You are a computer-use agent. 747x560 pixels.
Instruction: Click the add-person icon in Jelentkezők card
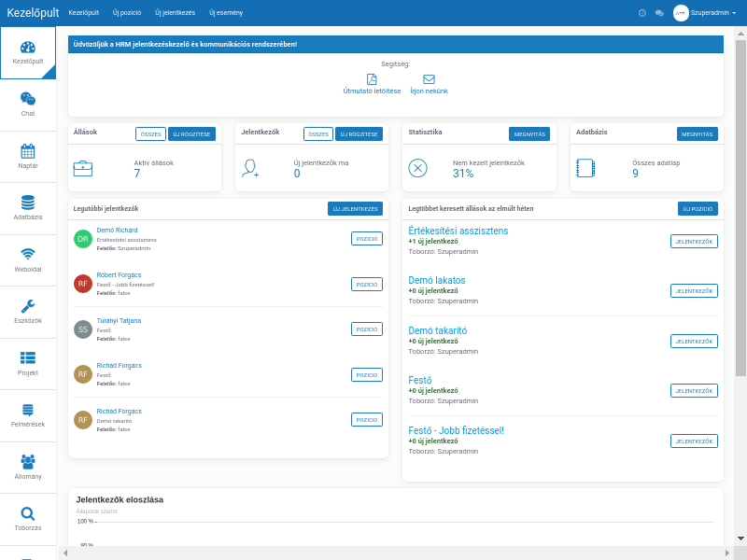(250, 169)
